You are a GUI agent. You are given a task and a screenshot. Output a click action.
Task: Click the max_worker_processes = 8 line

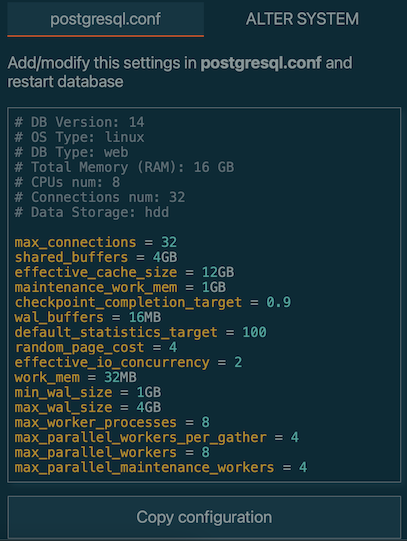[112, 422]
